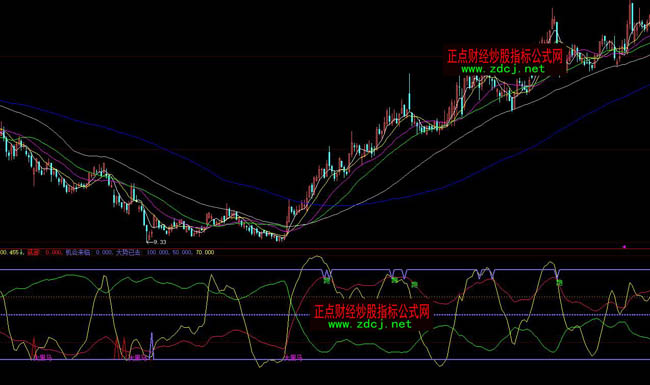Click the purple spike signal on the bottom baseline
Image resolution: width=650 pixels, height=385 pixels.
(151, 346)
